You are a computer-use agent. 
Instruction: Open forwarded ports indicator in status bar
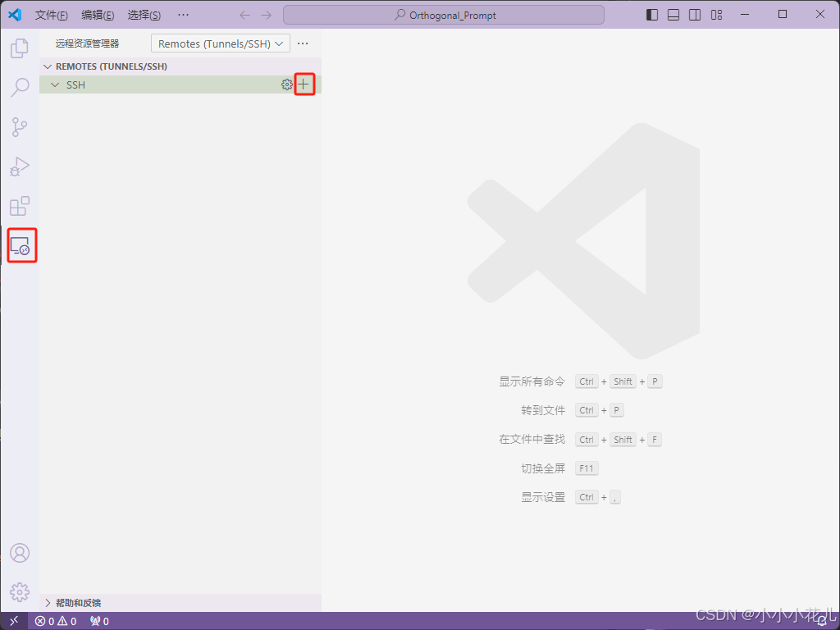(99, 622)
